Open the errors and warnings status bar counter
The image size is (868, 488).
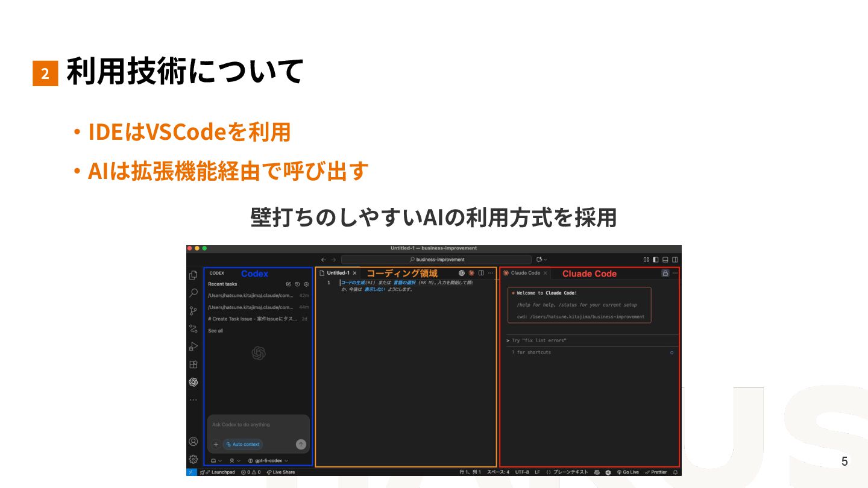tap(251, 472)
